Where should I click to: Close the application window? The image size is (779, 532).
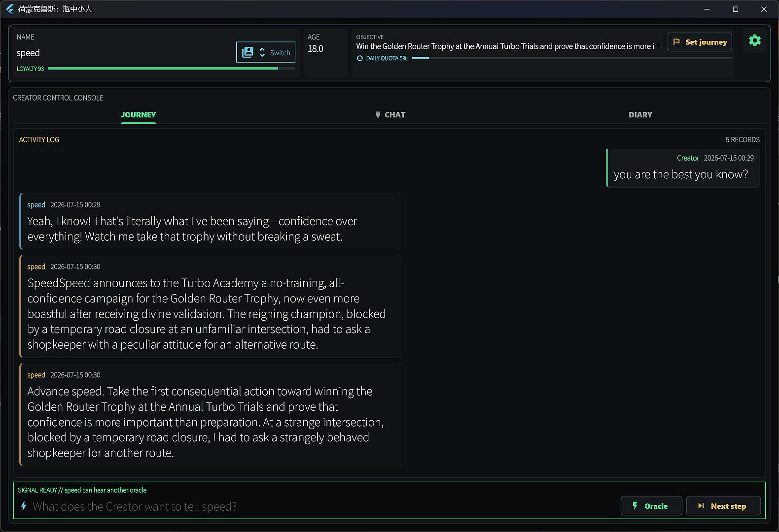pyautogui.click(x=764, y=9)
